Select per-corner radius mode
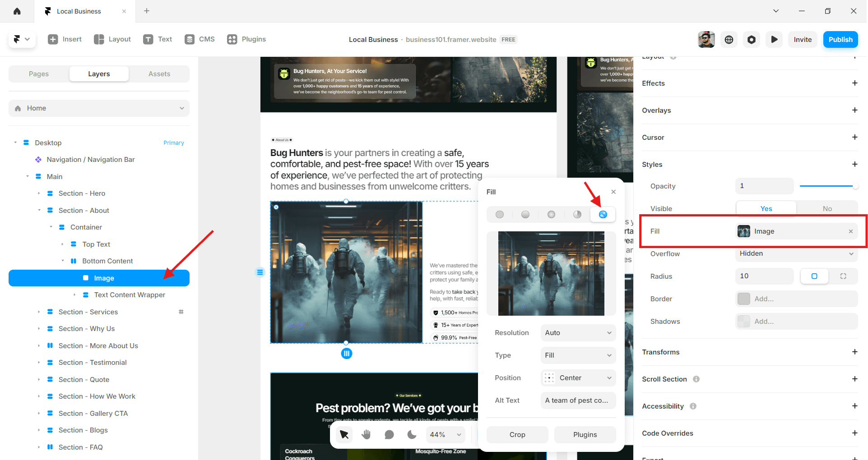Screen dimensions: 868x460 [843, 276]
